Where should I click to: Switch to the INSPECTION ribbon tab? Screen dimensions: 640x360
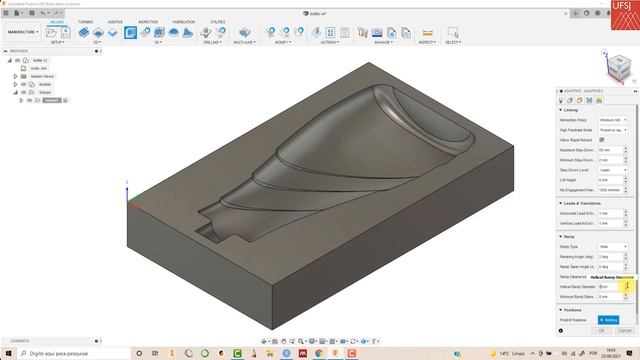148,22
